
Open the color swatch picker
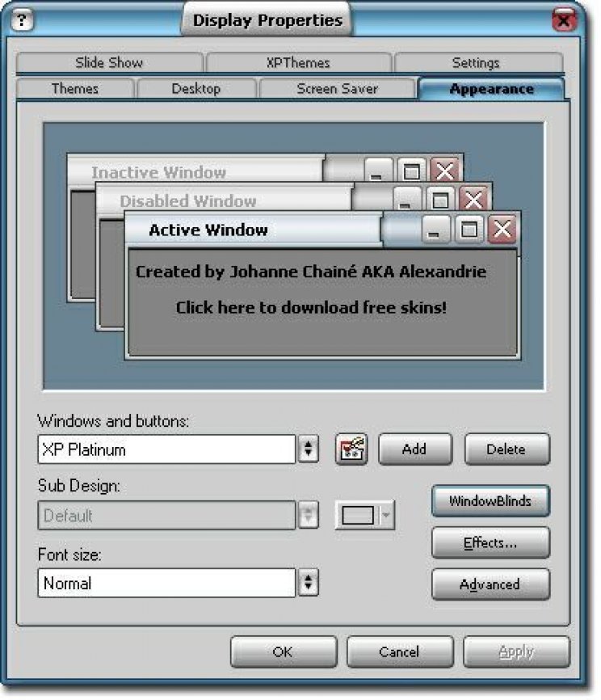coord(357,515)
